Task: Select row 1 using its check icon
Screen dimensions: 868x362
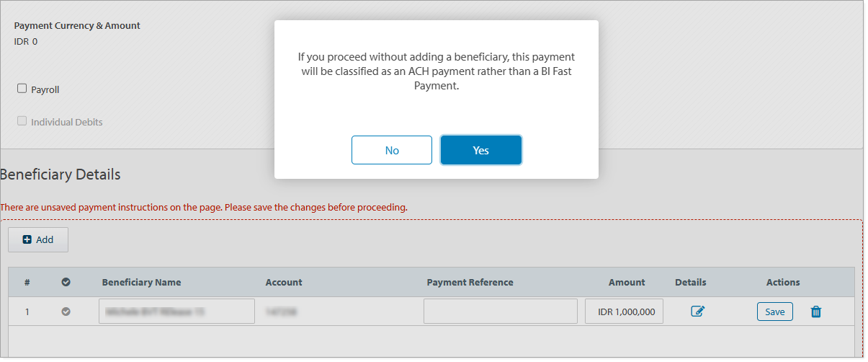Action: click(x=66, y=312)
